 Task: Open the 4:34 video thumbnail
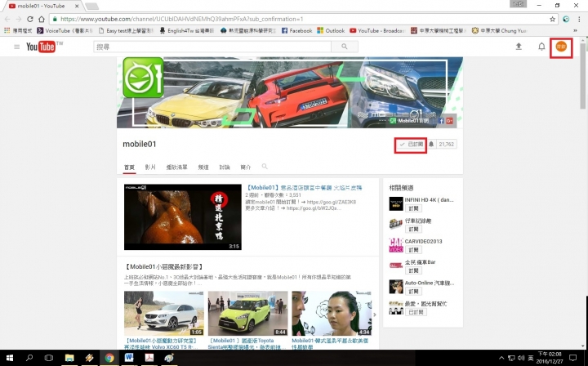point(332,313)
